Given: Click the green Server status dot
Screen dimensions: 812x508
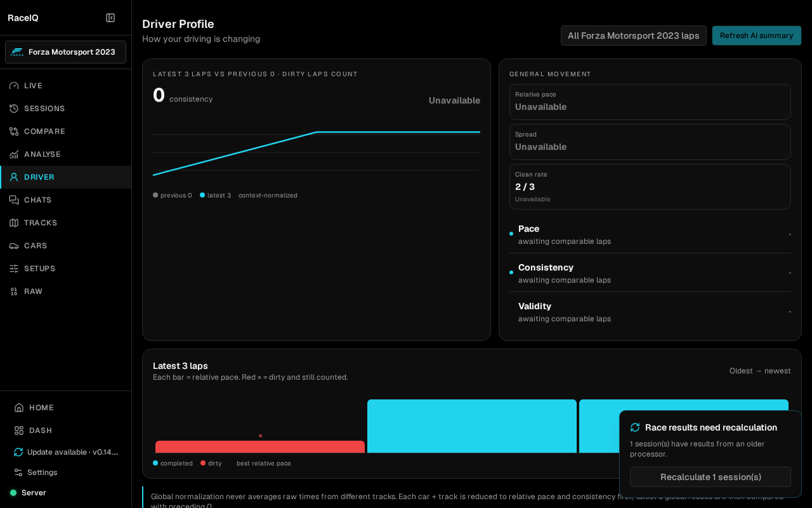Looking at the screenshot, I should pyautogui.click(x=13, y=493).
